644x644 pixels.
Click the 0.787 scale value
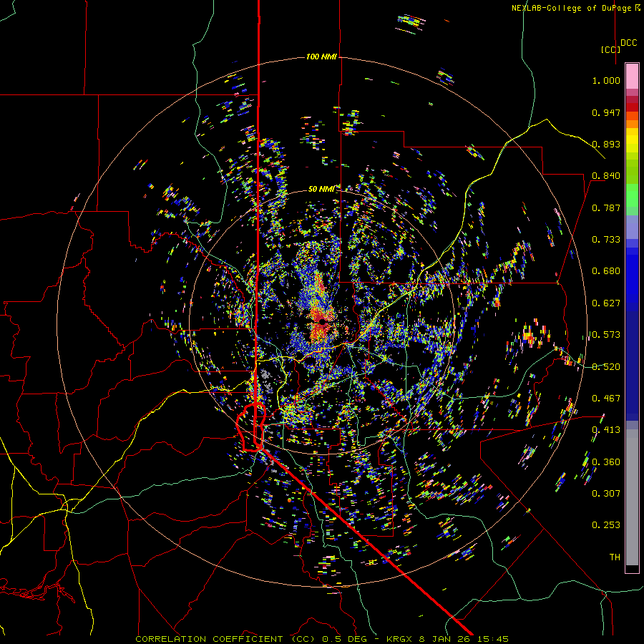point(606,208)
